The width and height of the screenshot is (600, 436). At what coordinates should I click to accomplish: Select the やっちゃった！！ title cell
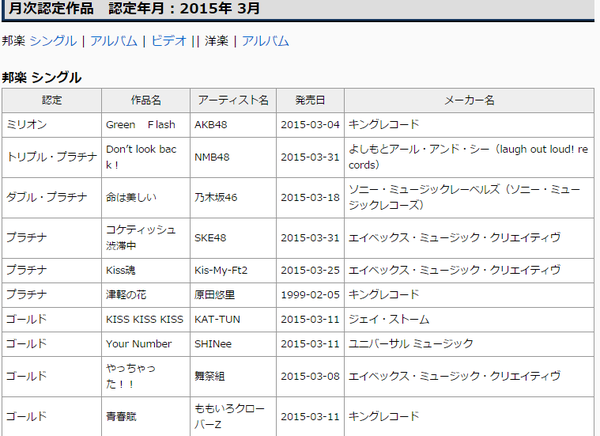[146, 376]
